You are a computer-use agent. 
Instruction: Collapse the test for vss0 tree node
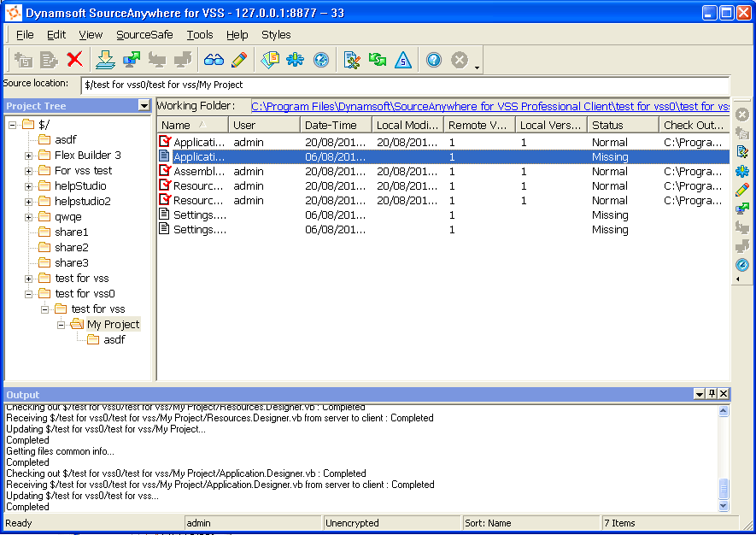point(28,293)
